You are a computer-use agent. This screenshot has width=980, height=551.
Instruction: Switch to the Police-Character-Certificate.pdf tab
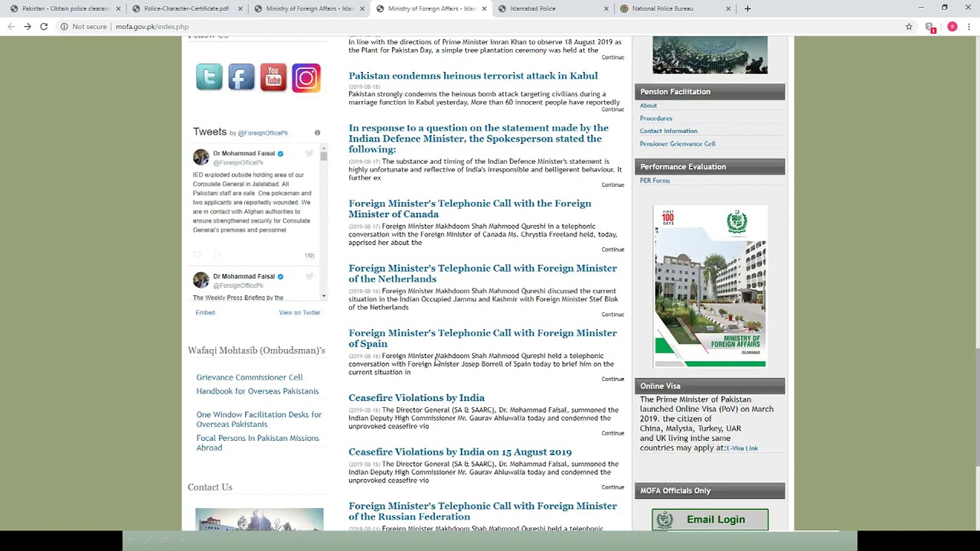pos(186,8)
